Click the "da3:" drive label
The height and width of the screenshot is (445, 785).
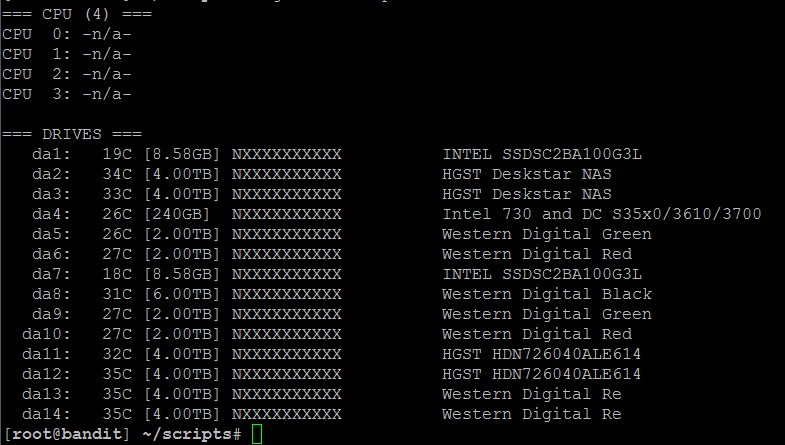coord(52,194)
